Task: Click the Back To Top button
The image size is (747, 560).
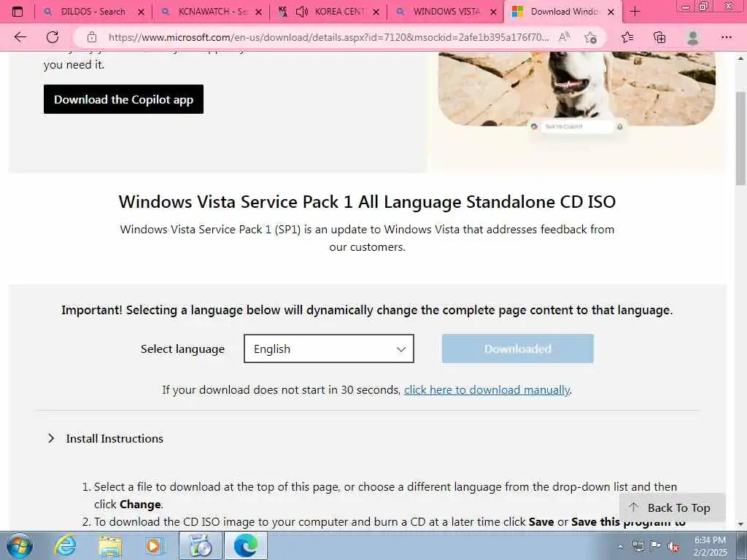Action: point(672,508)
